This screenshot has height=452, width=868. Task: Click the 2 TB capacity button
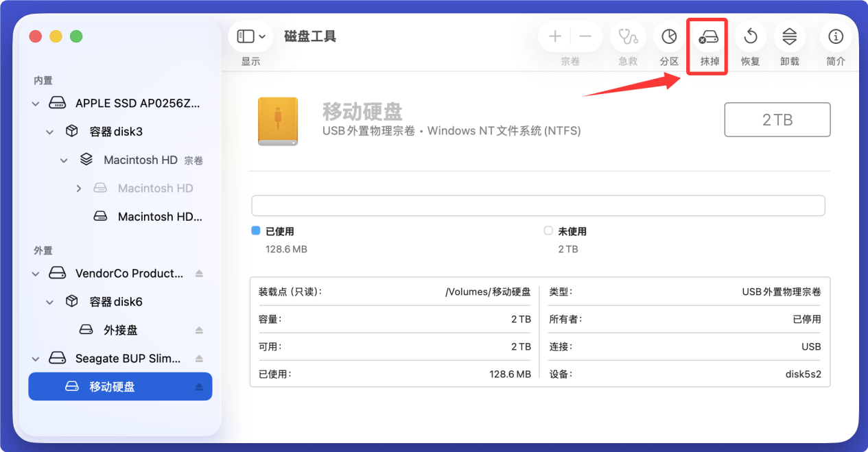tap(777, 119)
